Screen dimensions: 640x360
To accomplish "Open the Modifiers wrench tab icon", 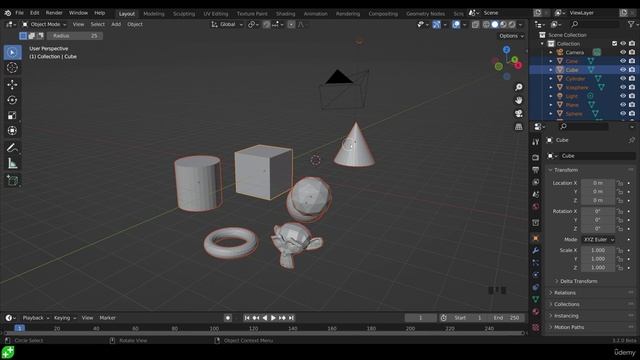I will (x=536, y=250).
